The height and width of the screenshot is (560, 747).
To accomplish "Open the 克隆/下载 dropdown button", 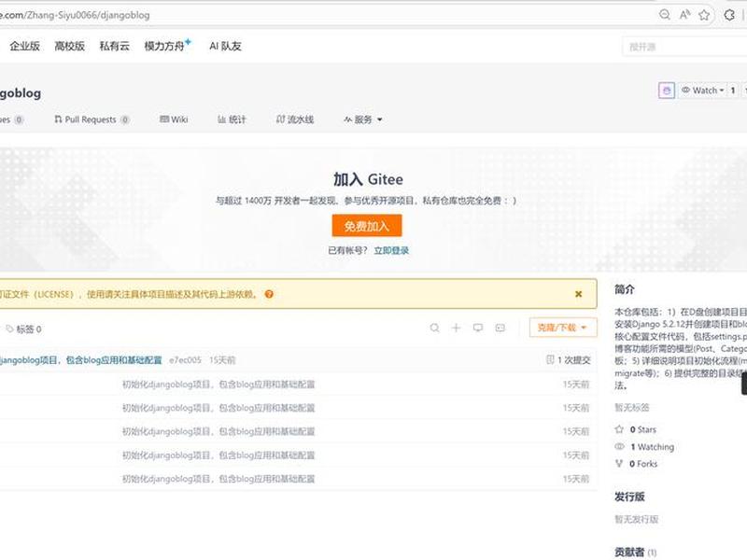I will click(563, 328).
